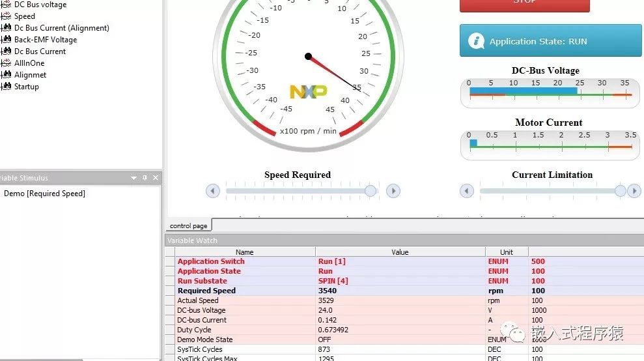Screen dimensions: 644x361
Task: Select Startup tree item
Action: (x=26, y=87)
